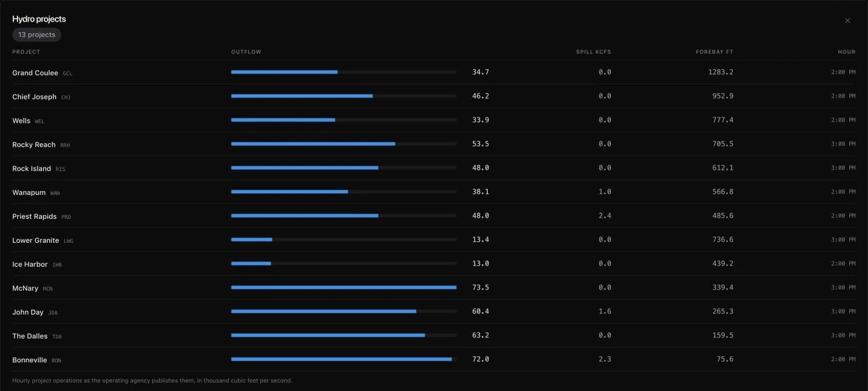
Task: Click outflow value 60.4
Action: (481, 312)
